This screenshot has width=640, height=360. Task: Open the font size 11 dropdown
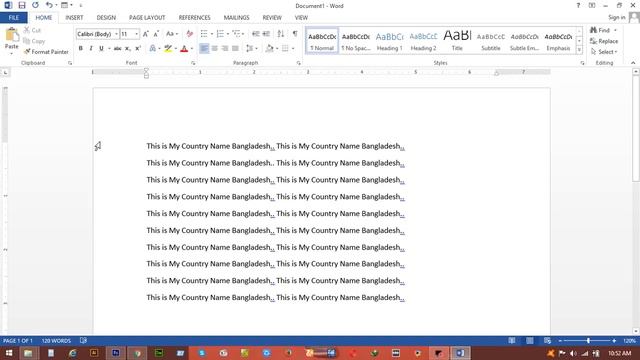pyautogui.click(x=136, y=34)
